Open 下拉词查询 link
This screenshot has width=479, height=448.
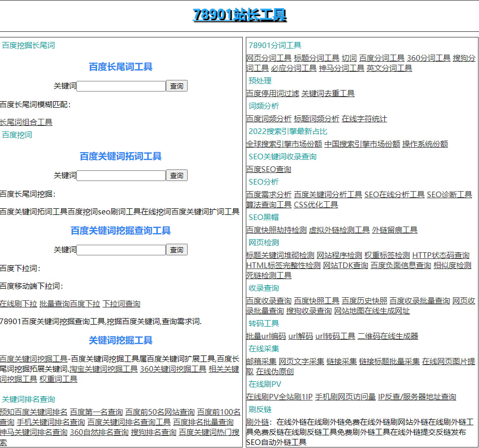tap(121, 304)
